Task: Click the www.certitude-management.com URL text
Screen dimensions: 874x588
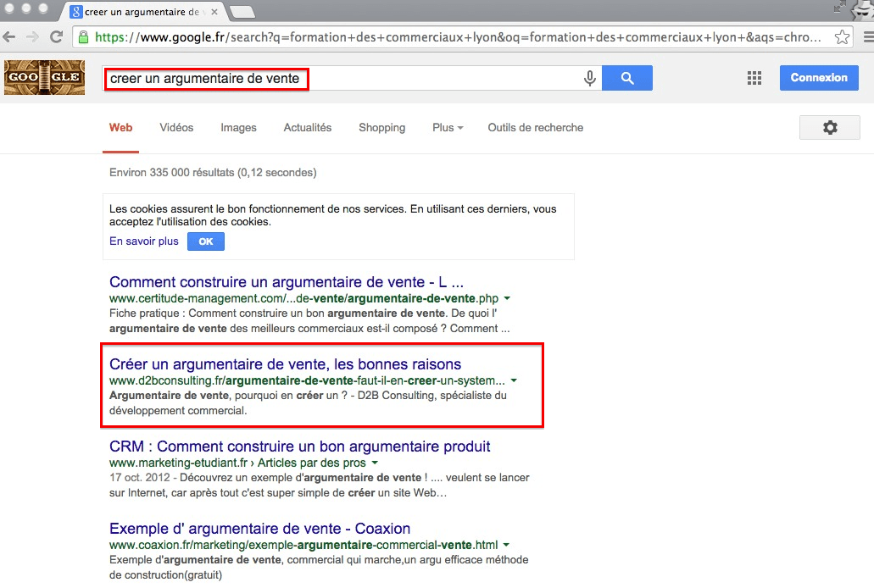Action: coord(303,299)
